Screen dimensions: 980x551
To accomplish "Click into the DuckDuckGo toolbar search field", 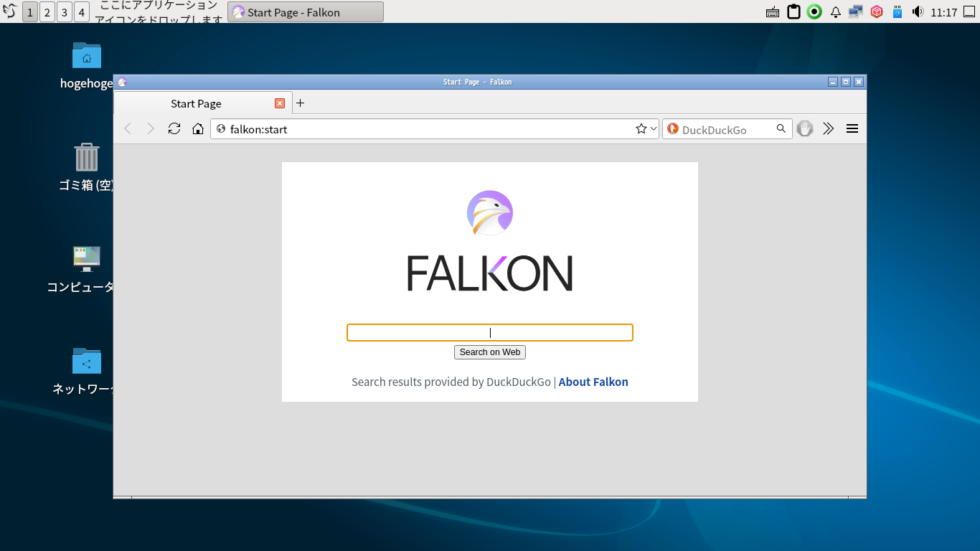I will [727, 129].
